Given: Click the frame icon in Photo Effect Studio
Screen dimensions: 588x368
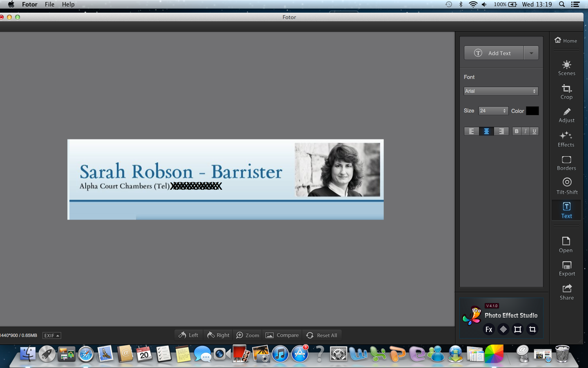Looking at the screenshot, I should click(x=518, y=329).
